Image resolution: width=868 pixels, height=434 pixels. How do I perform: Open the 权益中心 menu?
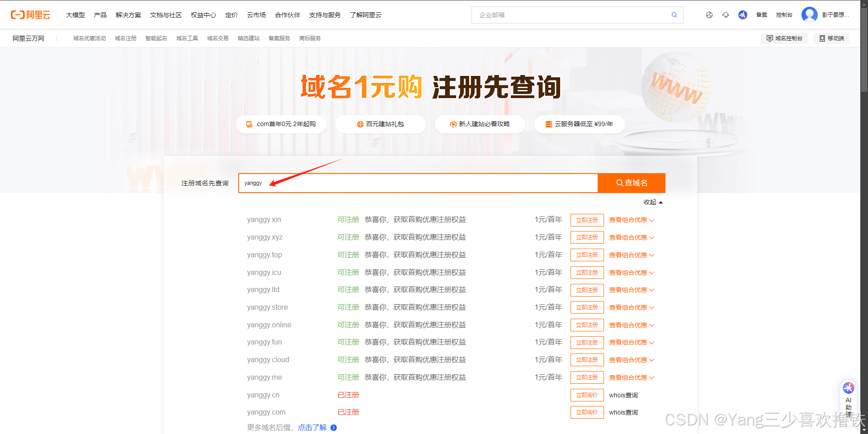(203, 15)
